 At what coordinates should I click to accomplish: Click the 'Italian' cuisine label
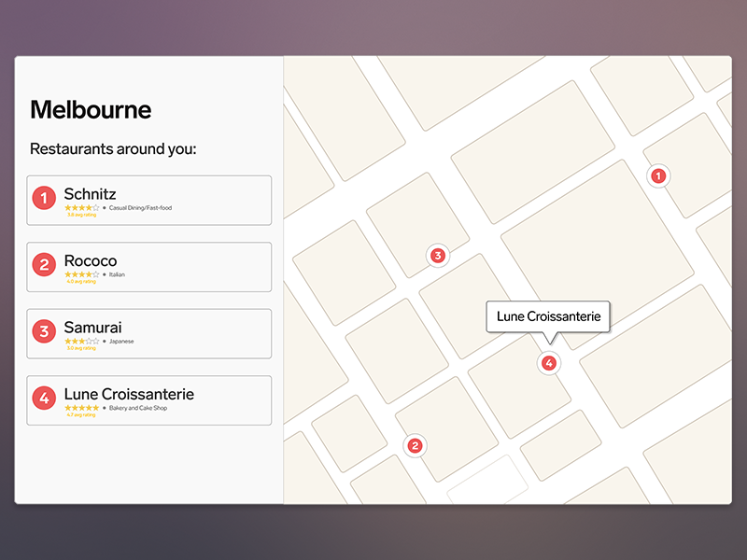pyautogui.click(x=117, y=274)
